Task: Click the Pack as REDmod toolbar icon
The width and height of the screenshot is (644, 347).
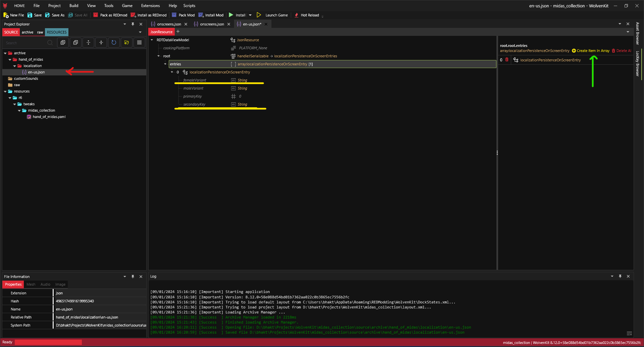Action: [96, 15]
